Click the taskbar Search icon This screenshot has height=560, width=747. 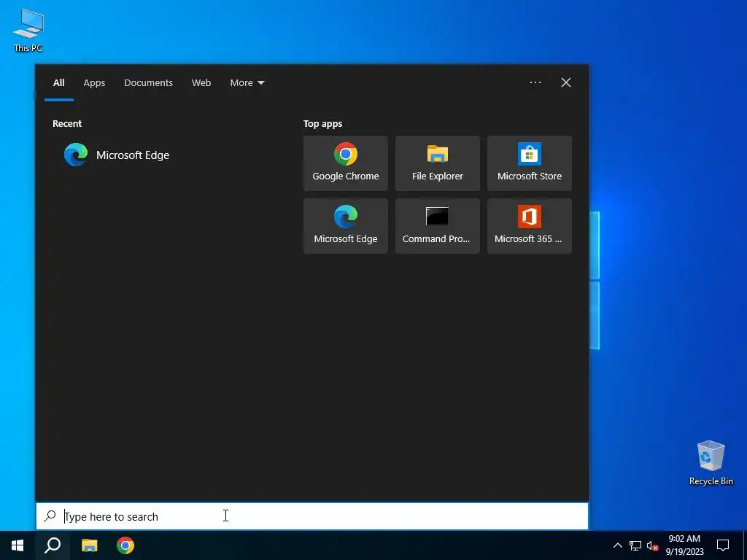[53, 545]
